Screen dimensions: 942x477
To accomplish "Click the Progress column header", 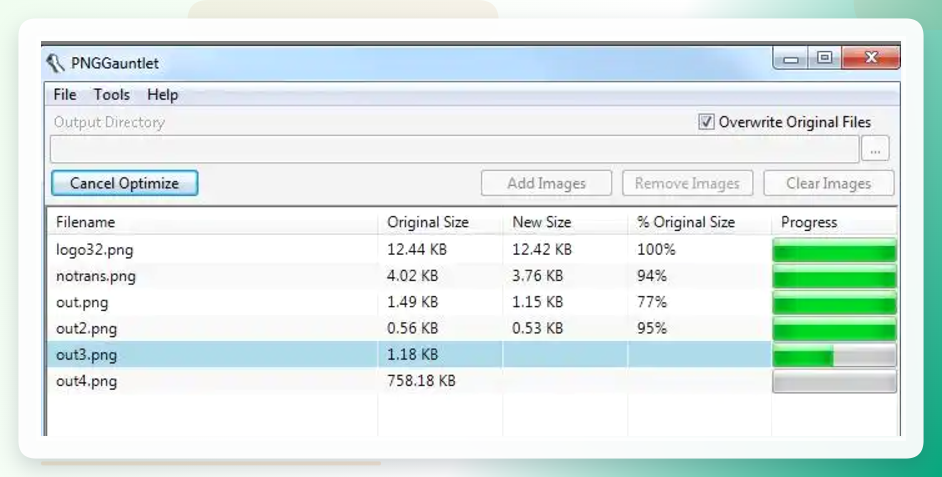I will coord(834,222).
